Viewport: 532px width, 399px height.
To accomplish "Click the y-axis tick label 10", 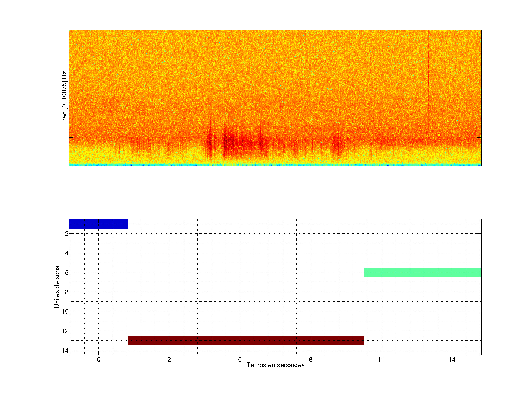I will click(65, 312).
